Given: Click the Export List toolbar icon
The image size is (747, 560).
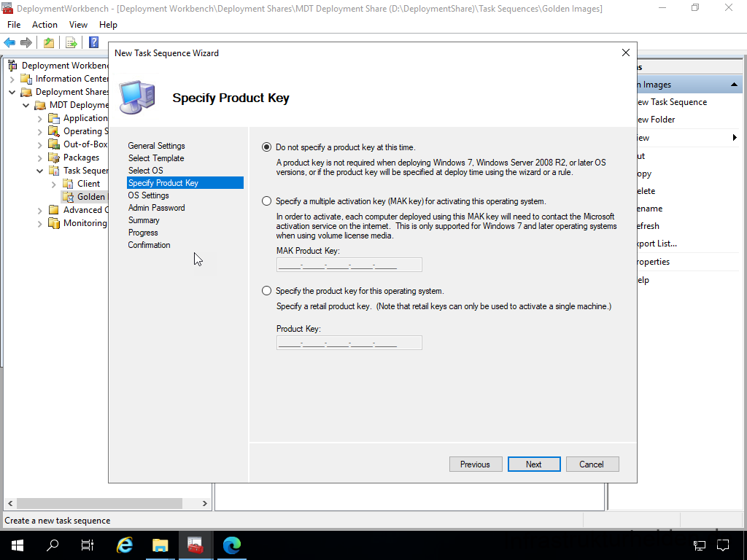Looking at the screenshot, I should click(71, 42).
